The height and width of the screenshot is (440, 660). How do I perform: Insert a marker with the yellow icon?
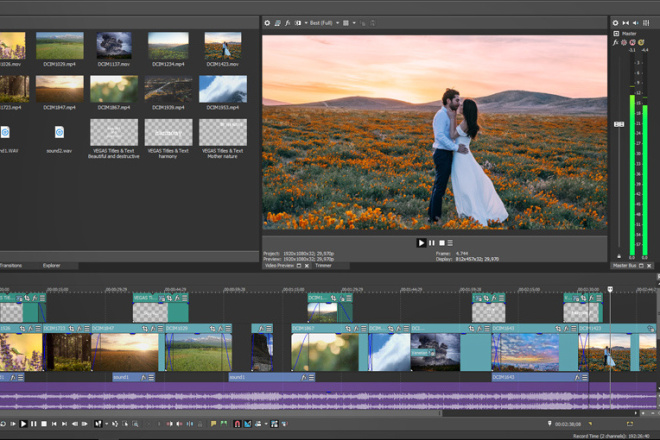click(x=213, y=424)
